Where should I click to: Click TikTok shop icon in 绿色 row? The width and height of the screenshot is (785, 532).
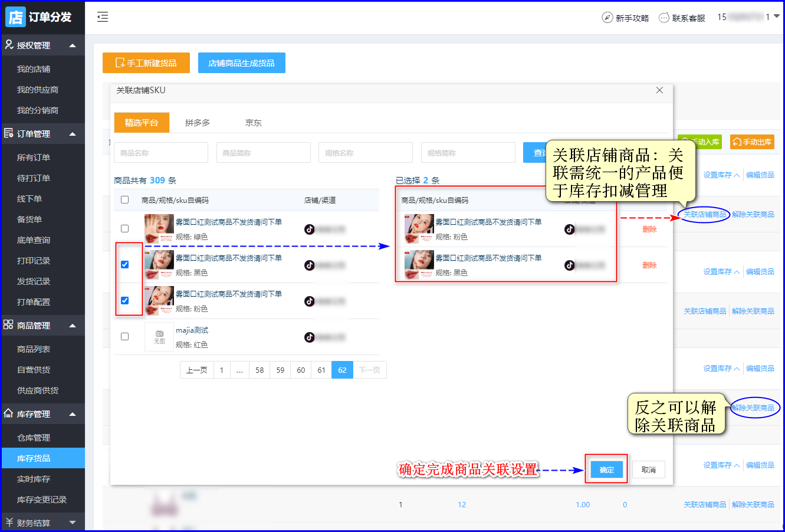pos(310,229)
